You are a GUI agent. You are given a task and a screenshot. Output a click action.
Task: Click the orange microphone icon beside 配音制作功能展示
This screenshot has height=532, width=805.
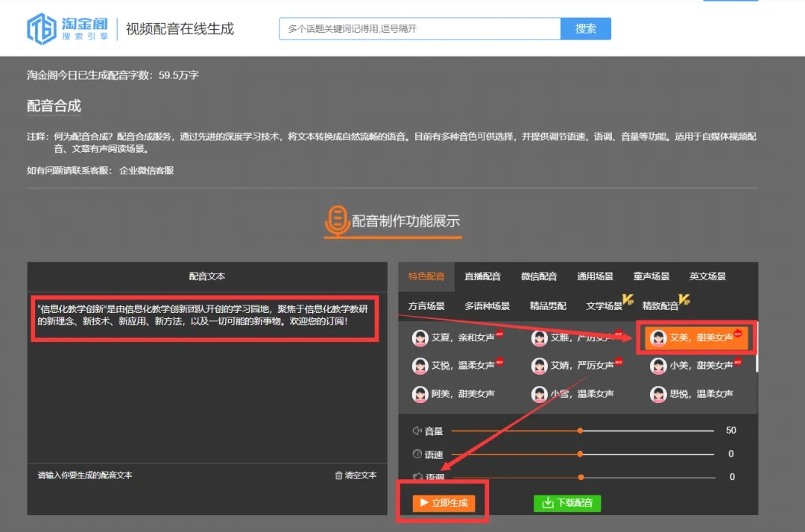pos(337,221)
